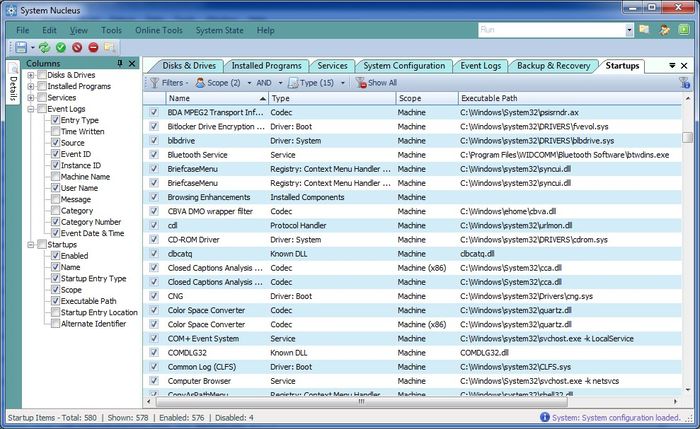Screen dimensions: 700x429
Task: Sort by the Type column header
Action: (332, 98)
